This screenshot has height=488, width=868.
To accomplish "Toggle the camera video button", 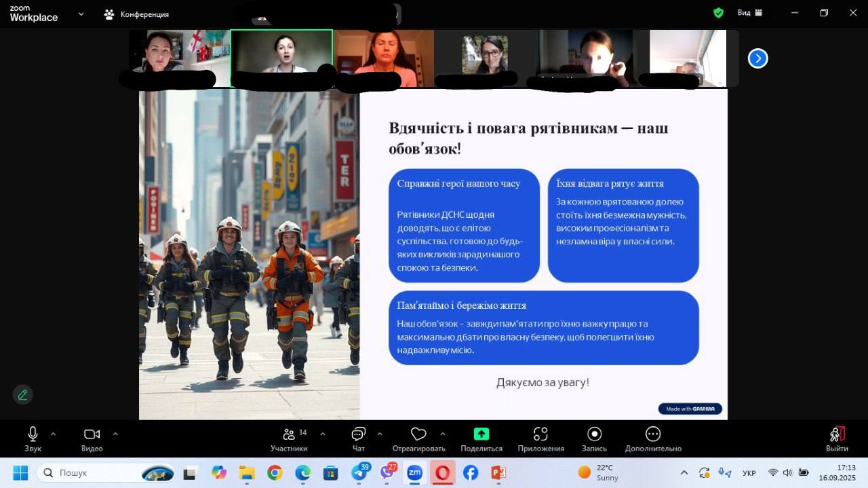I will pyautogui.click(x=92, y=434).
